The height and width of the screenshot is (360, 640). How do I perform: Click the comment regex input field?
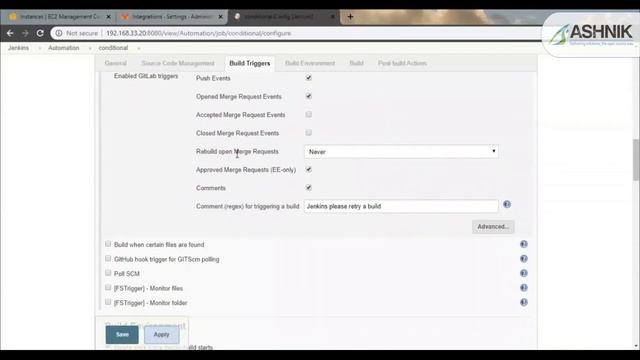[x=401, y=206]
